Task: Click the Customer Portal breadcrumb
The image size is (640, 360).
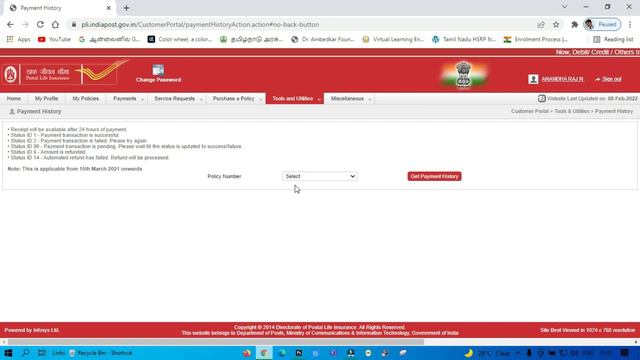Action: point(530,111)
